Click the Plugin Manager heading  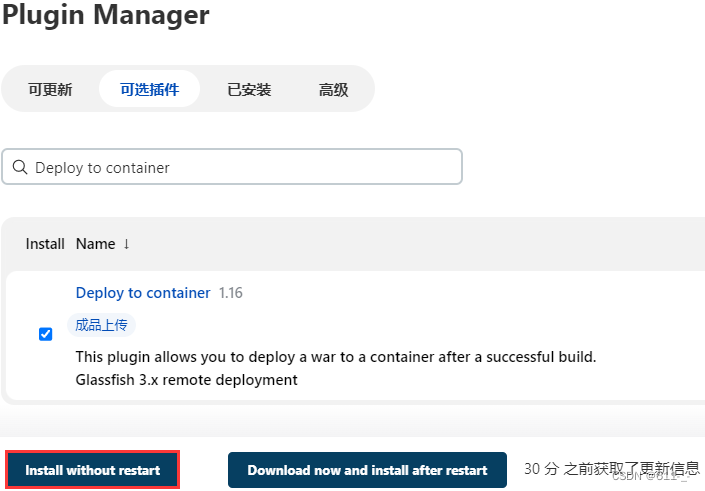tap(106, 15)
